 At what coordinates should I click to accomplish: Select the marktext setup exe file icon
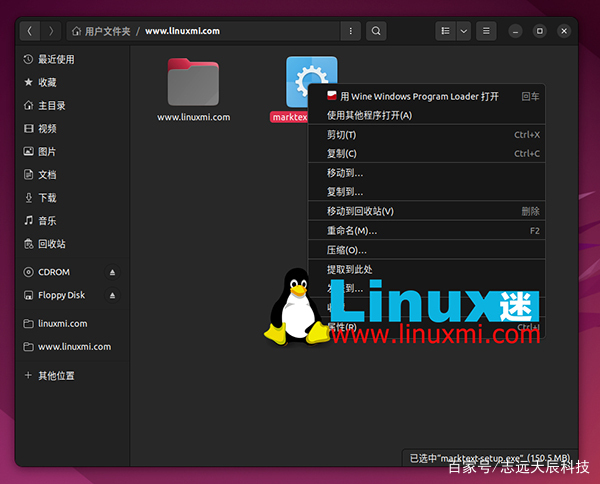pos(297,82)
